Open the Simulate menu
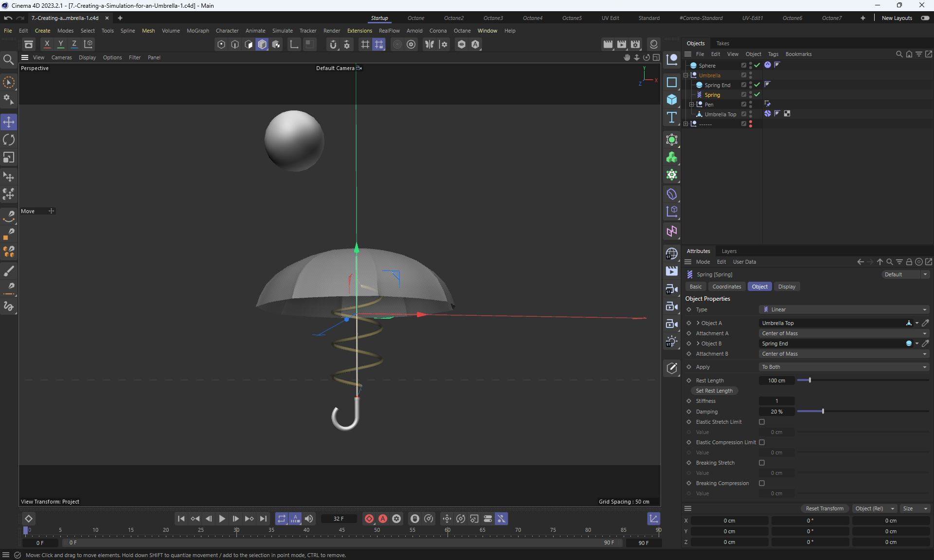Image resolution: width=934 pixels, height=560 pixels. click(282, 31)
